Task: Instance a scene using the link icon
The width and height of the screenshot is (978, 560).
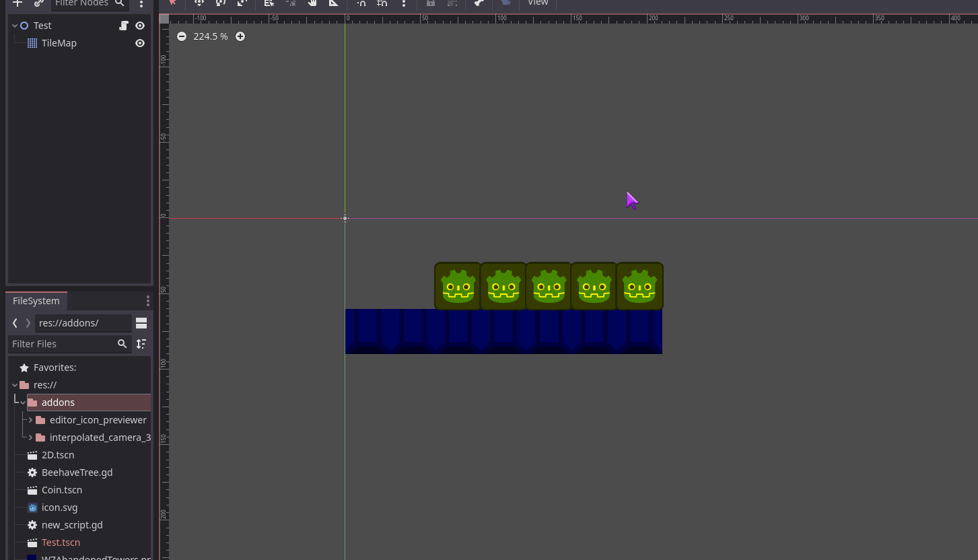Action: click(x=37, y=5)
